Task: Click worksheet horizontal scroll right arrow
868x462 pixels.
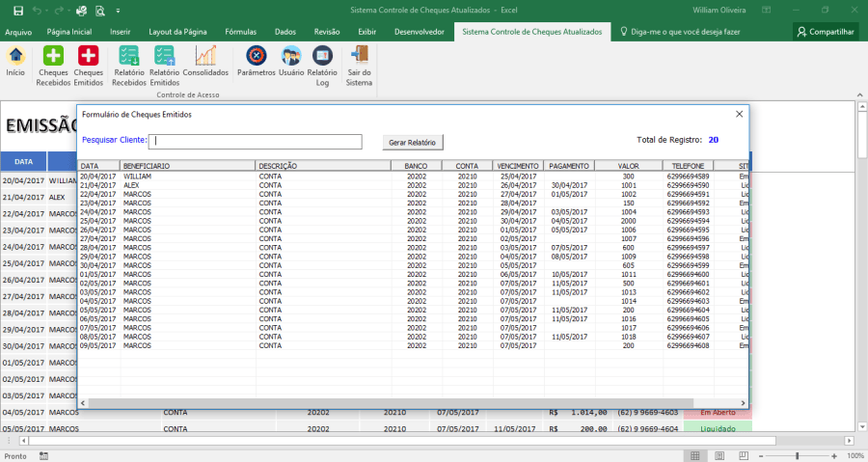Action: 849,441
